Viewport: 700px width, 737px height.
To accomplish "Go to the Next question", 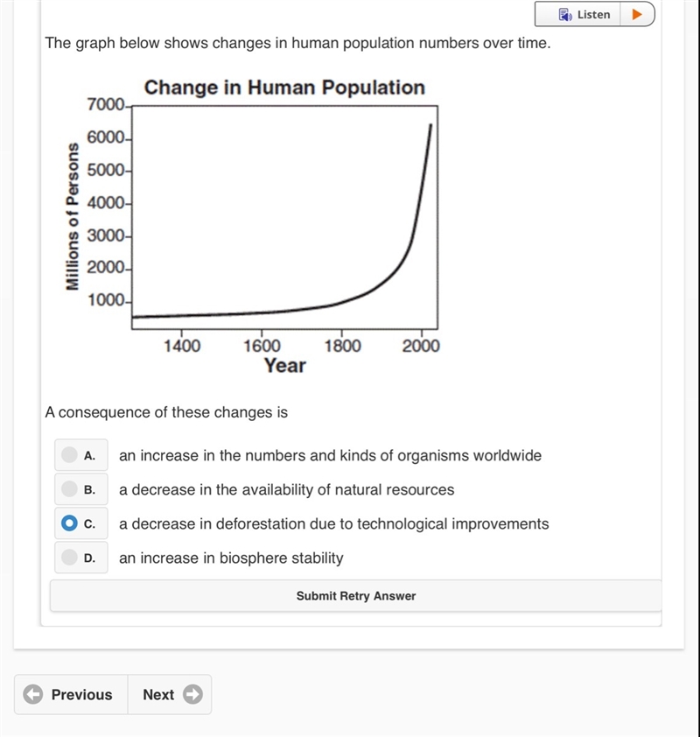I will [170, 694].
